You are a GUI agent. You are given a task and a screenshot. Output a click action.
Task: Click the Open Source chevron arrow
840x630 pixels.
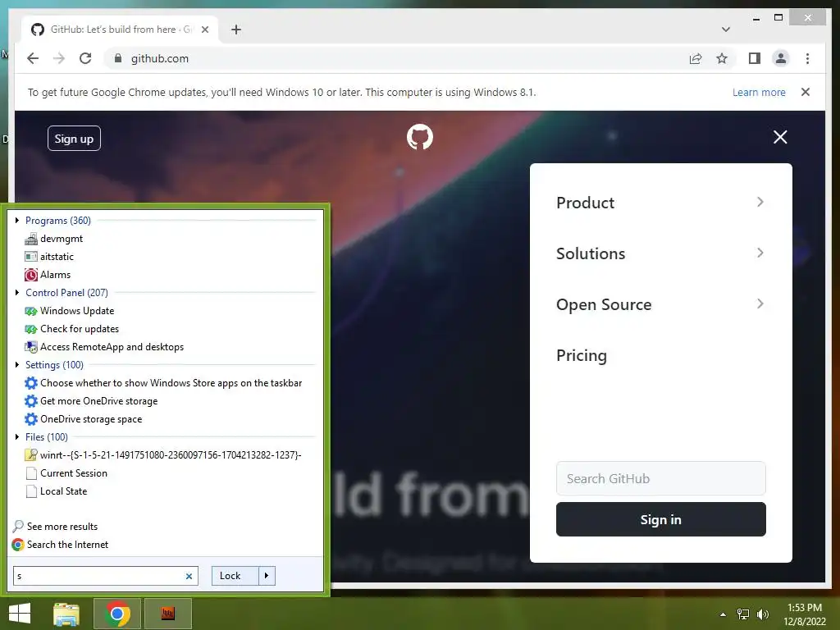[x=760, y=304]
